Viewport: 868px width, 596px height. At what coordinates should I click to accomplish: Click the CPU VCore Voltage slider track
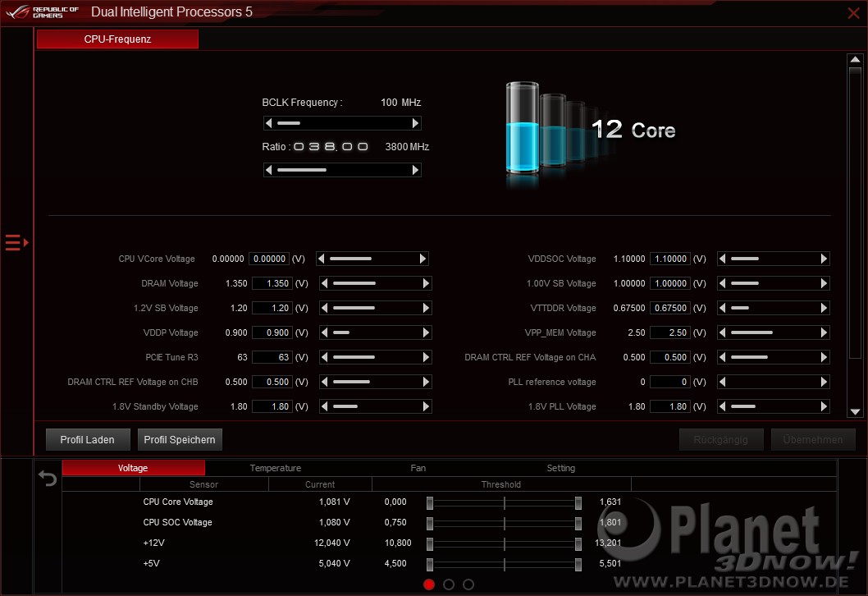coord(372,259)
